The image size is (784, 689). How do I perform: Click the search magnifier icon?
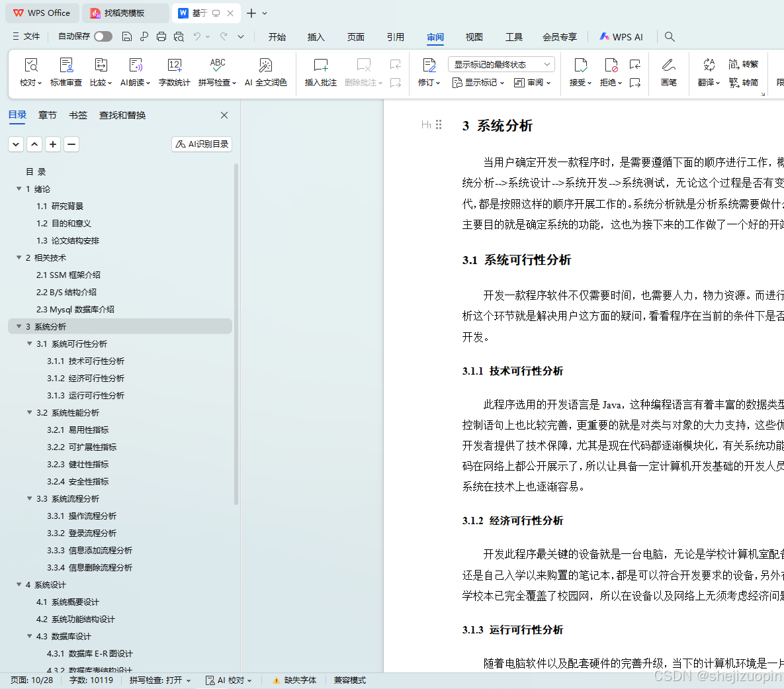tap(670, 36)
